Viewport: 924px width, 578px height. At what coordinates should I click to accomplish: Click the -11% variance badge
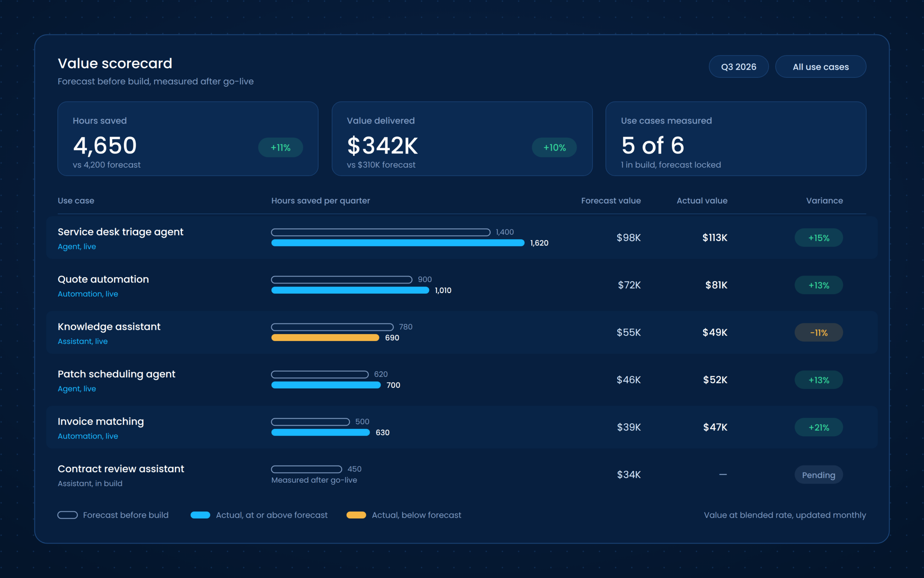pyautogui.click(x=819, y=333)
